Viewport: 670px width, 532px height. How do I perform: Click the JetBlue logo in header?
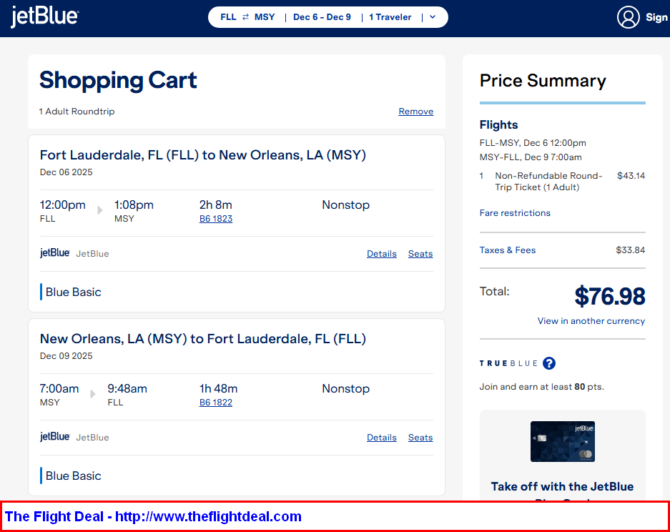click(44, 17)
